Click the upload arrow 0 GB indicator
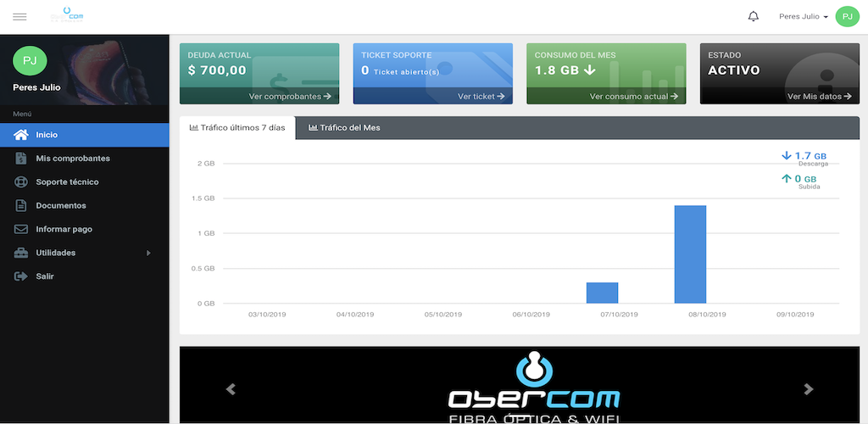Viewport: 868px width, 424px height. coord(798,179)
